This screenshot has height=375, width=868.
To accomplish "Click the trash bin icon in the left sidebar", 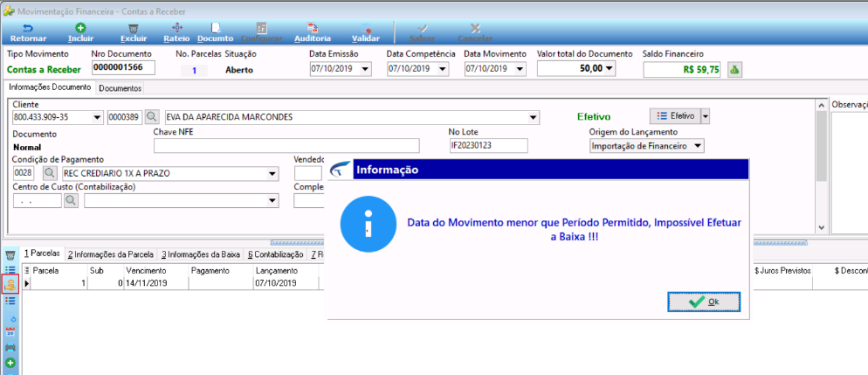I will [x=10, y=255].
